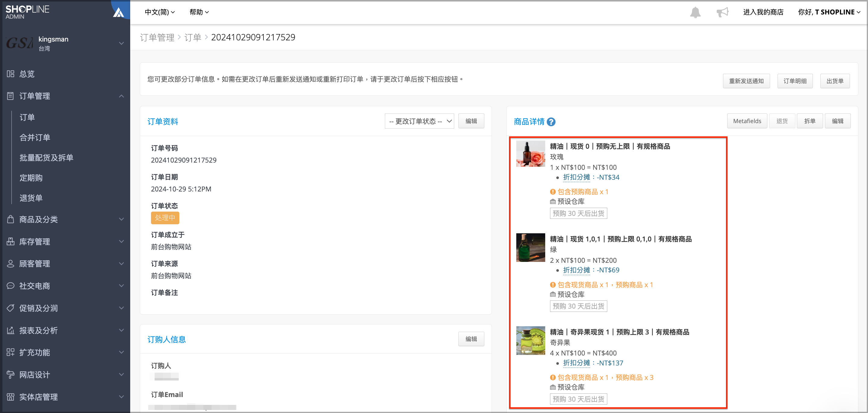Image resolution: width=868 pixels, height=413 pixels.
Task: Open the notifications bell icon
Action: 695,12
